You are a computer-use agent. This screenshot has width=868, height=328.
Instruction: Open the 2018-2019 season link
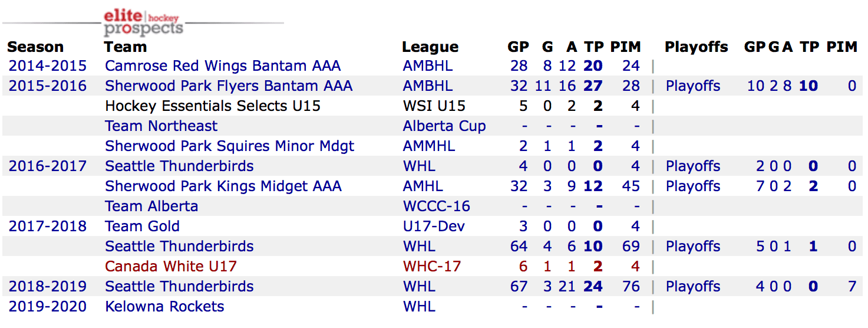(48, 287)
